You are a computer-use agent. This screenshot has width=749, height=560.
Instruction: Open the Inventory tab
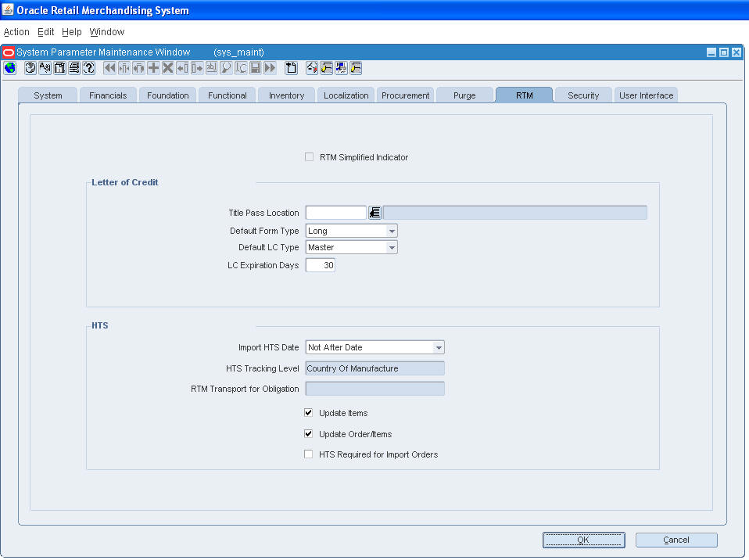(287, 95)
